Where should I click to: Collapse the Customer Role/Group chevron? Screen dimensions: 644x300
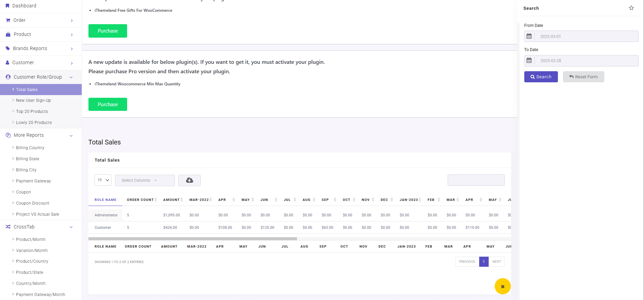pyautogui.click(x=71, y=77)
